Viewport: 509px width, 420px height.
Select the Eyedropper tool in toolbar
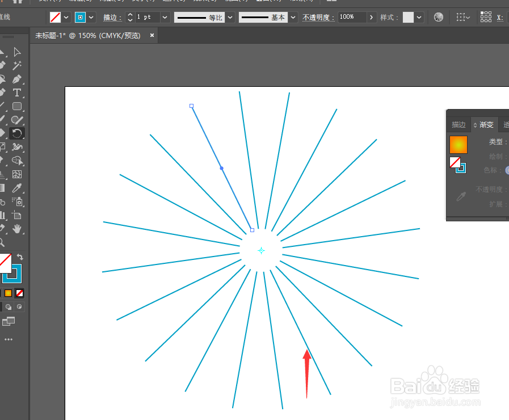(17, 188)
